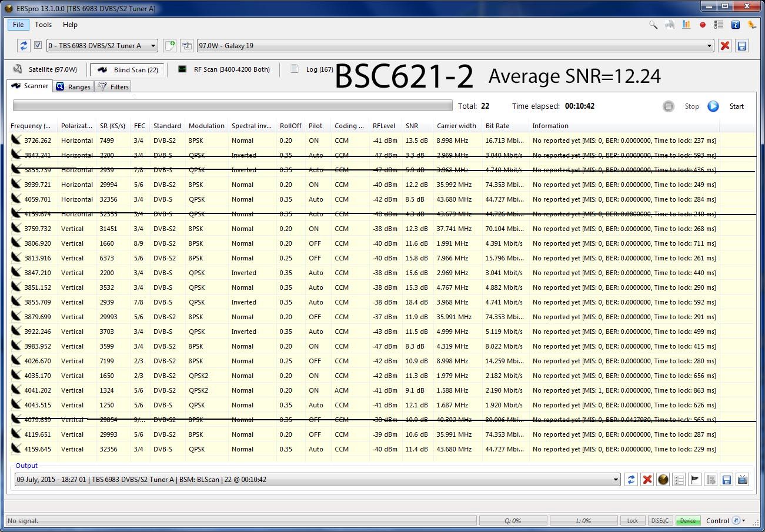Select the Ranges sub-tab
Viewport: 765px width, 532px height.
[74, 86]
